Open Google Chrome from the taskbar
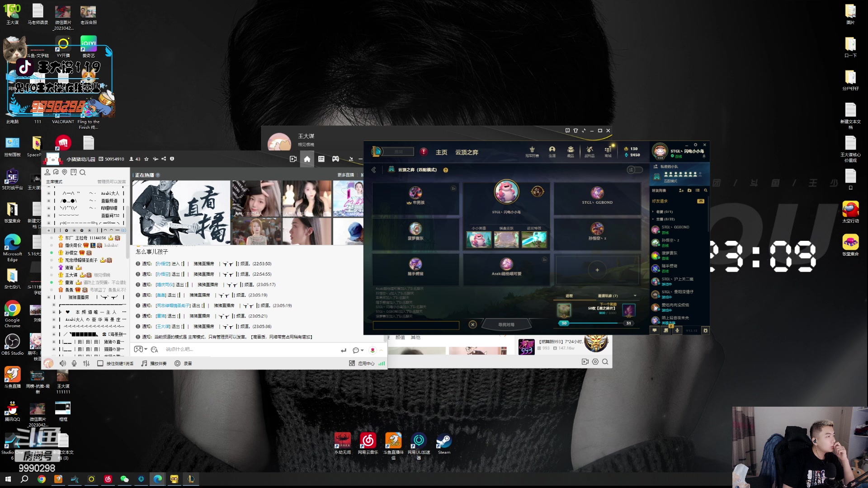Screen dimensions: 868x488 coord(42,479)
